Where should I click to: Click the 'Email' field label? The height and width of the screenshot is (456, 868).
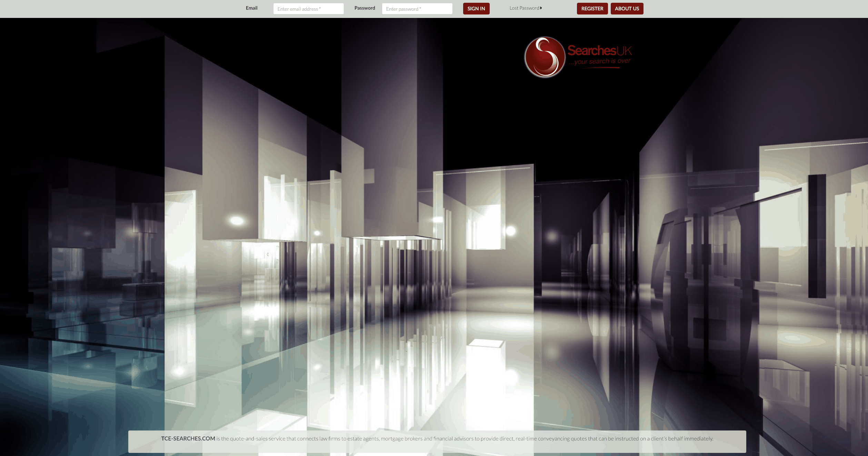pos(251,8)
